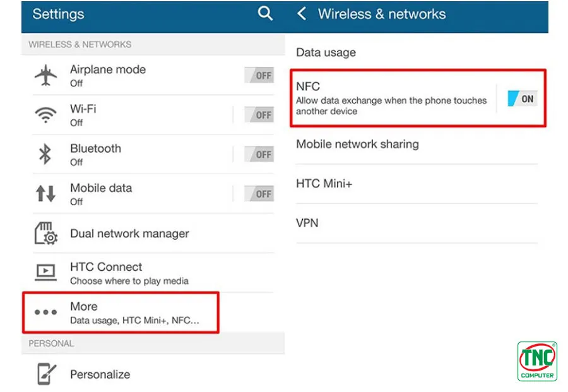Select the HTC Mini+ entry
The image size is (568, 392).
click(x=417, y=184)
